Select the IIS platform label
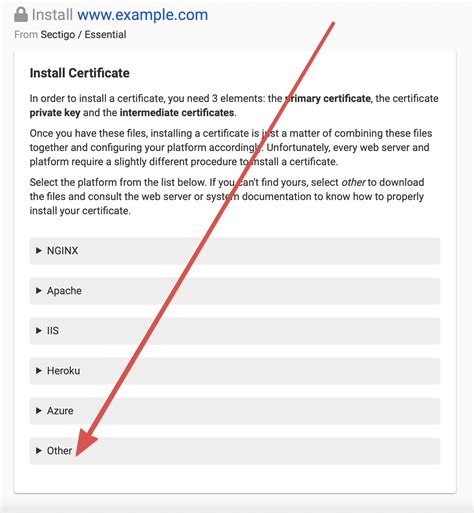This screenshot has width=474, height=513. (x=53, y=331)
